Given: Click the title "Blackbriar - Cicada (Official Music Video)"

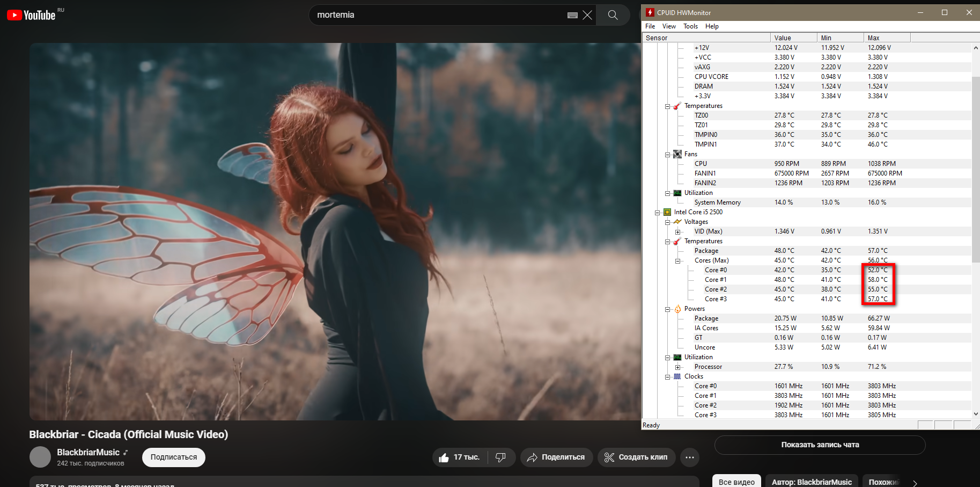Looking at the screenshot, I should pyautogui.click(x=129, y=434).
